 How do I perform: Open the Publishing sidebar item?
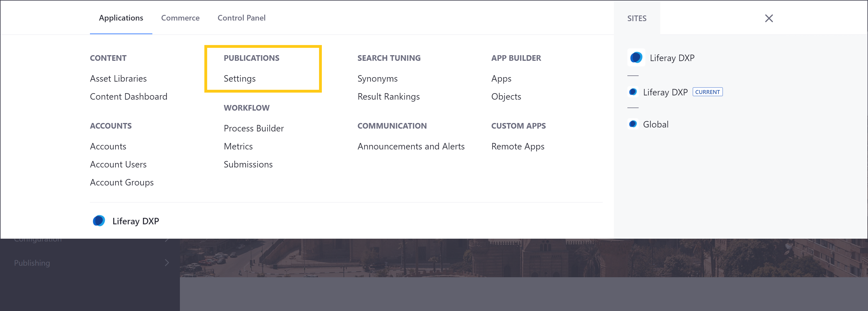[32, 263]
